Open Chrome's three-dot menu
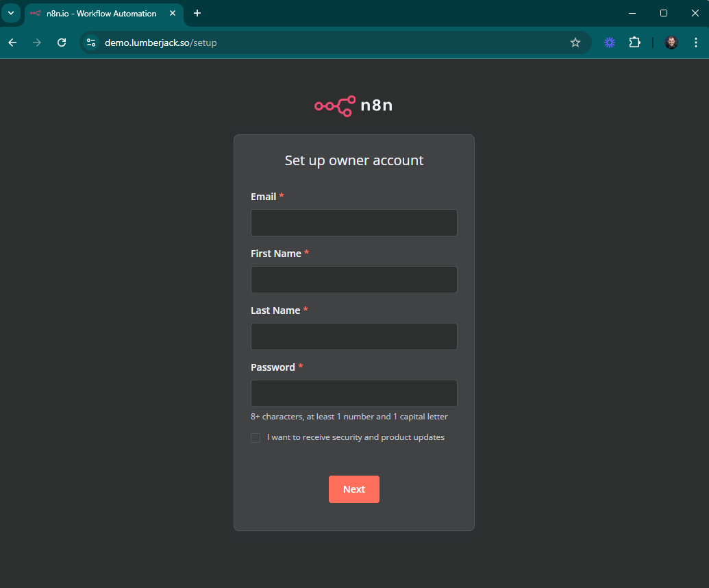This screenshot has width=709, height=588. (x=696, y=42)
